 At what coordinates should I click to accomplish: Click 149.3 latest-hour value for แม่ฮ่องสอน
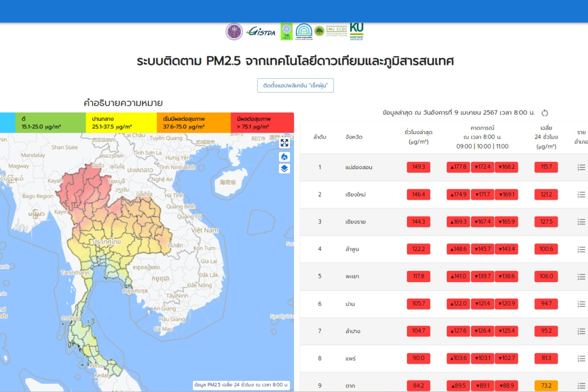(x=418, y=167)
